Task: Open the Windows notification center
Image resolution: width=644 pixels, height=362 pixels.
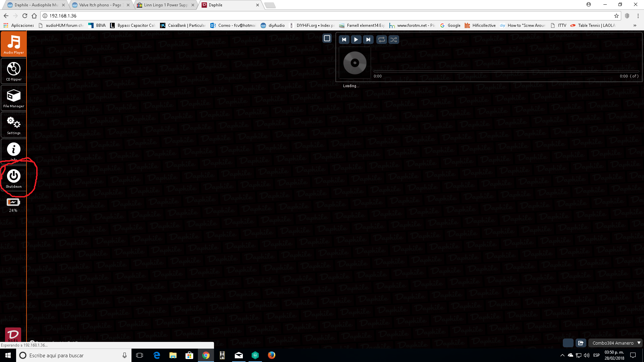Action: pos(633,355)
